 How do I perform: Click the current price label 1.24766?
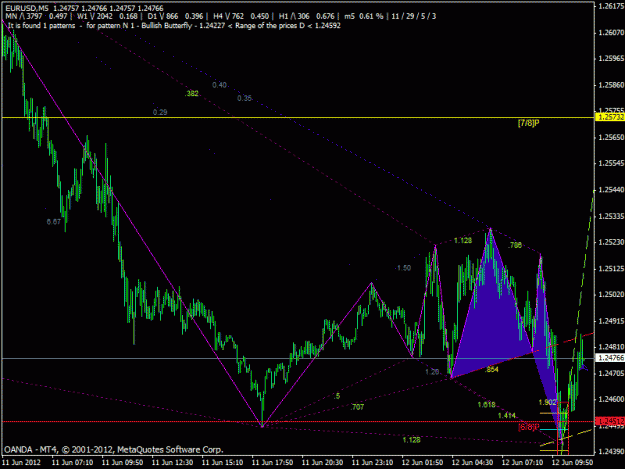click(609, 358)
